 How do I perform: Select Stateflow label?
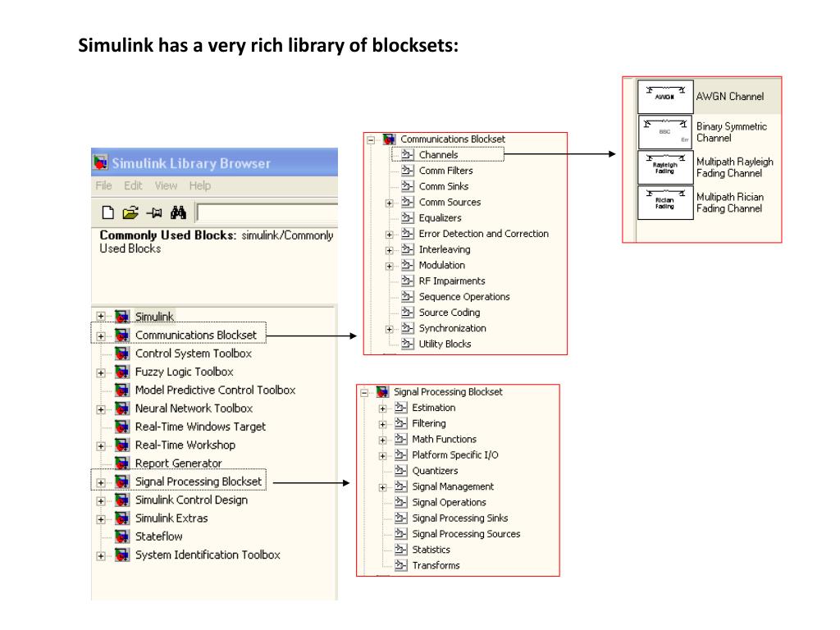[x=158, y=536]
